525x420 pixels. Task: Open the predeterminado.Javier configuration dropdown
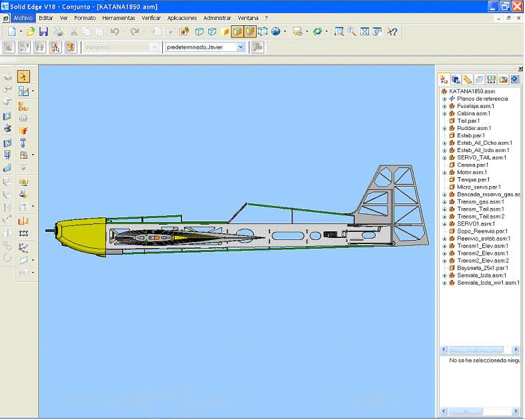[x=241, y=47]
